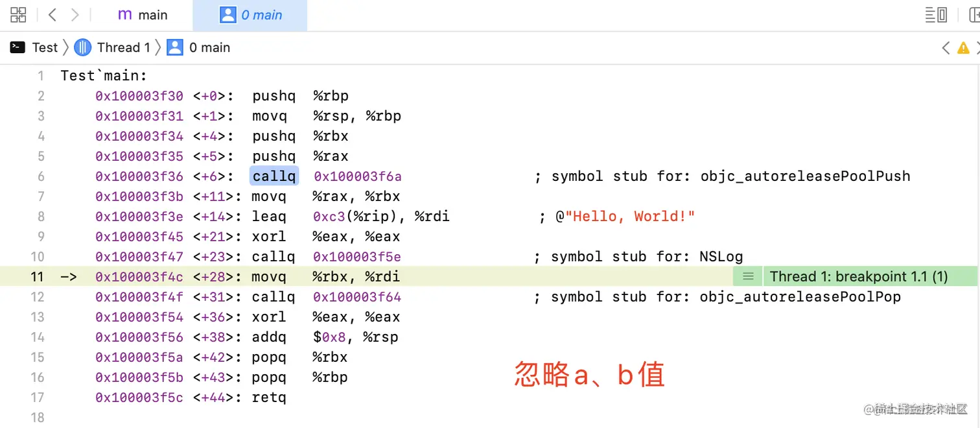980x428 pixels.
Task: Click the highlighted callq instruction
Action: pos(274,176)
